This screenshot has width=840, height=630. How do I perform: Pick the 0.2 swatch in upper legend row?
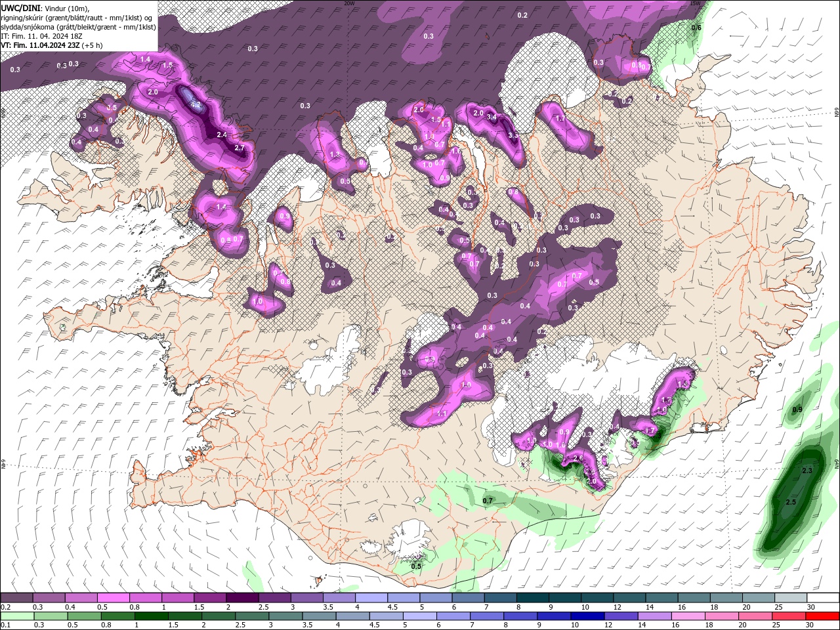[x=16, y=598]
